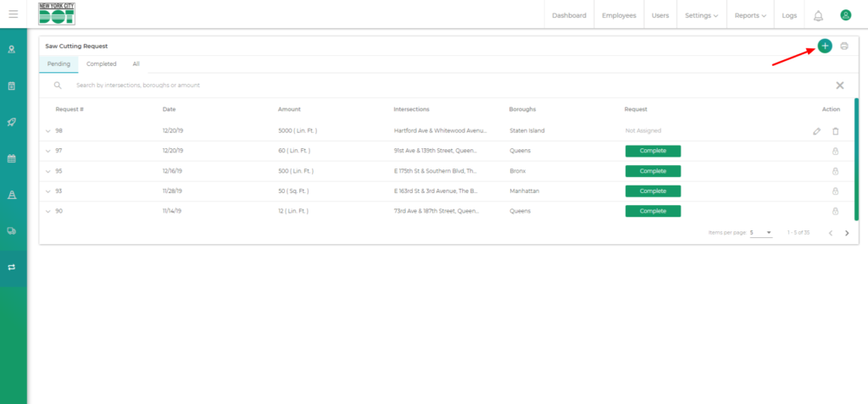Delete request 98 with the trash icon

pos(835,131)
